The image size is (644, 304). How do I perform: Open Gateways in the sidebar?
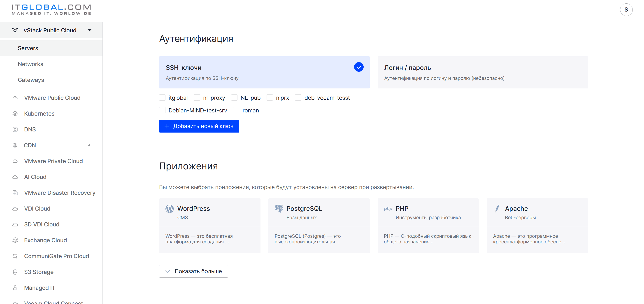coord(31,80)
